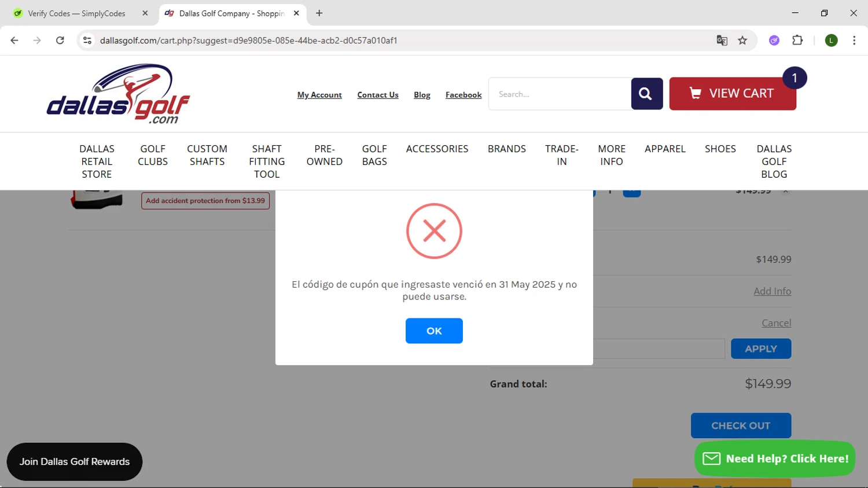Open the View Cart button

[x=733, y=94]
